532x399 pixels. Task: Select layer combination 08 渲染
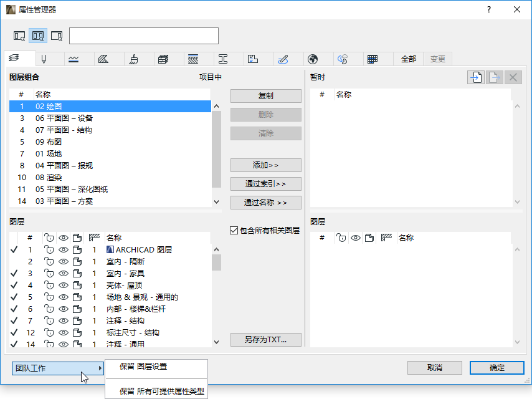click(110, 178)
